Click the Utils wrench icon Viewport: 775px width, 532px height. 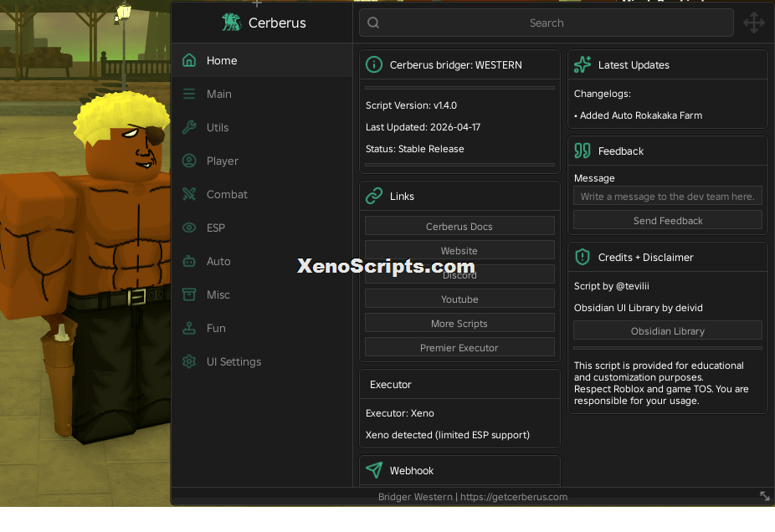[x=189, y=127]
